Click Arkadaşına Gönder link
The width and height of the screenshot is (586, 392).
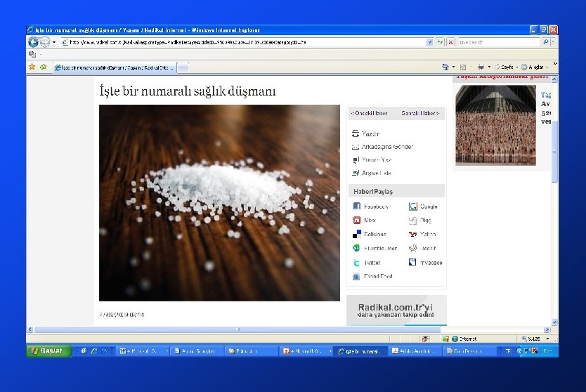click(x=382, y=147)
